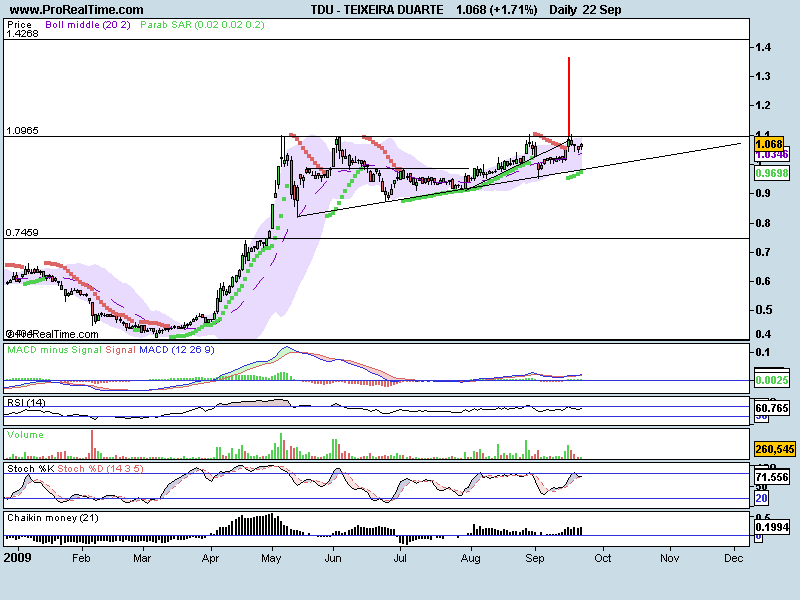Click the Aug label on the time axis

[470, 558]
